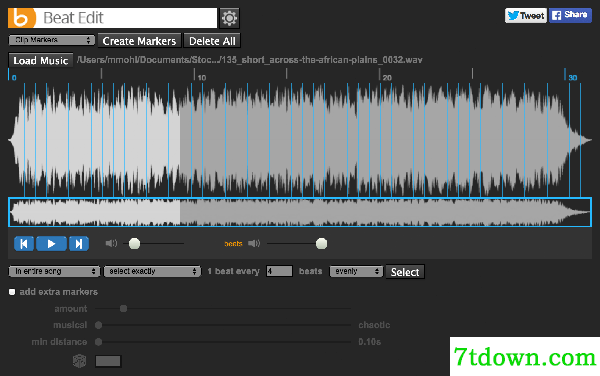This screenshot has height=376, width=600.
Task: Enable 'add extra markers' checkbox
Action: 12,292
